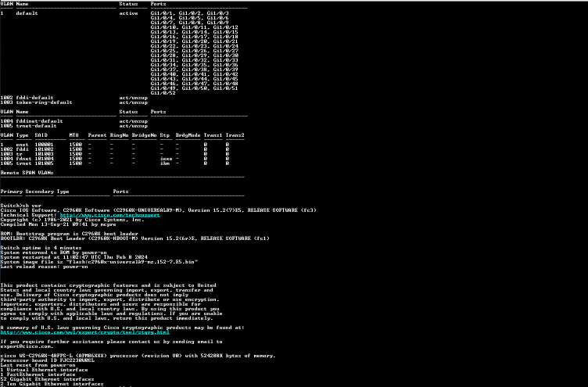Click 'This product contains cryptographic features' line
The width and height of the screenshot is (588, 387).
click(109, 285)
